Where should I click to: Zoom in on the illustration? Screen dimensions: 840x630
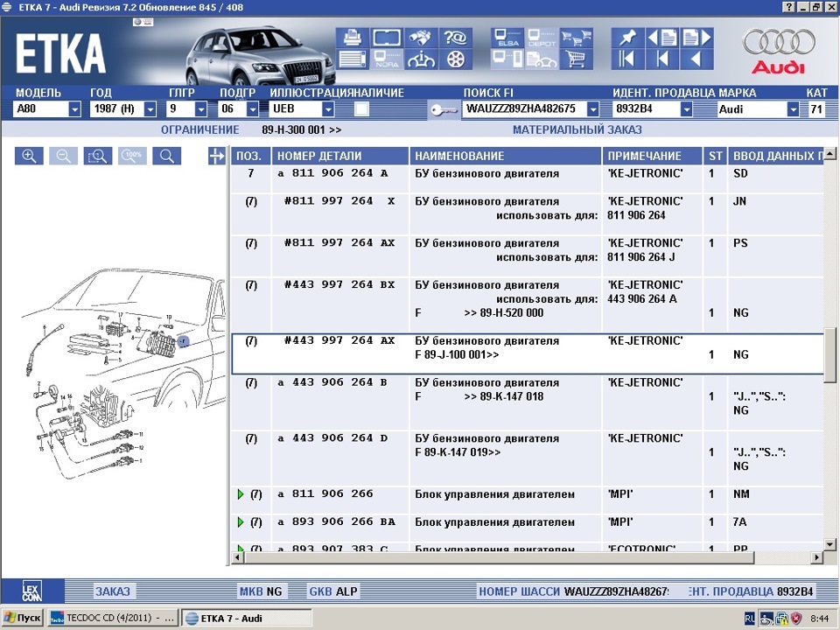coord(29,156)
